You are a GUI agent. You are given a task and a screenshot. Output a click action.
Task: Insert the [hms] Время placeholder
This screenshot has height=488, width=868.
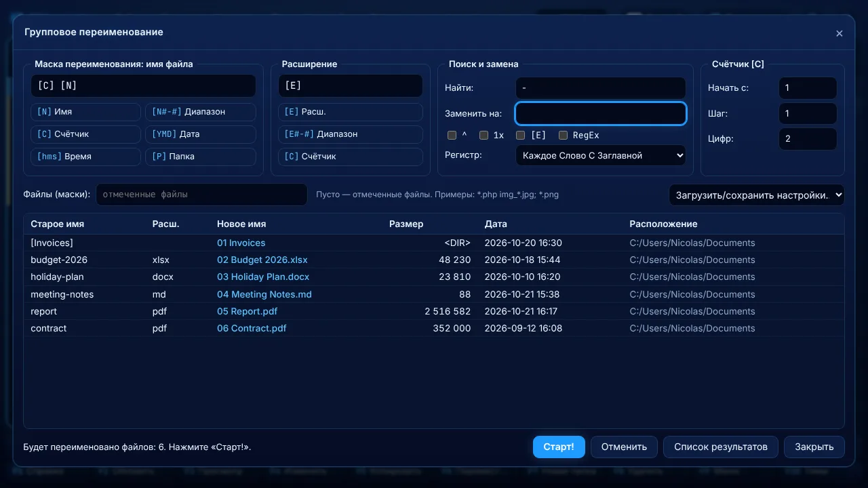pyautogui.click(x=85, y=157)
